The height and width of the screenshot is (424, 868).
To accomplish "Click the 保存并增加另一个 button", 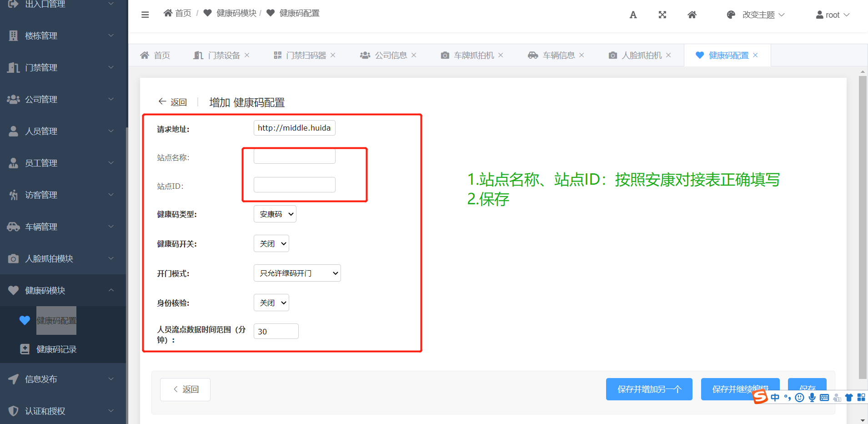I will [649, 389].
